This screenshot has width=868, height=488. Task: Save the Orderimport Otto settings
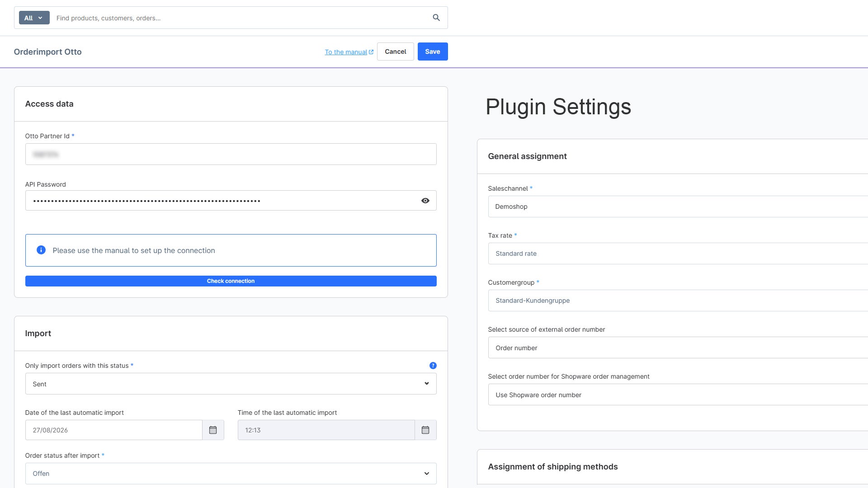433,52
